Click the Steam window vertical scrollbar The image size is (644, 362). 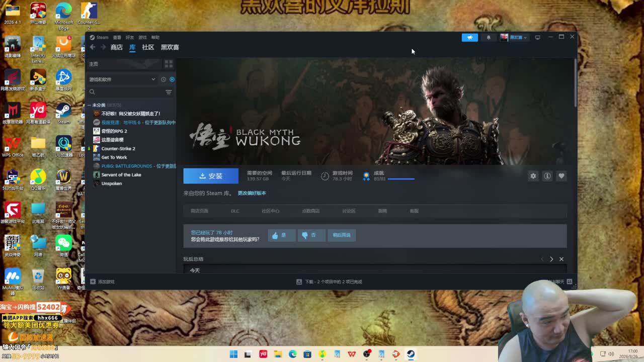click(575, 83)
